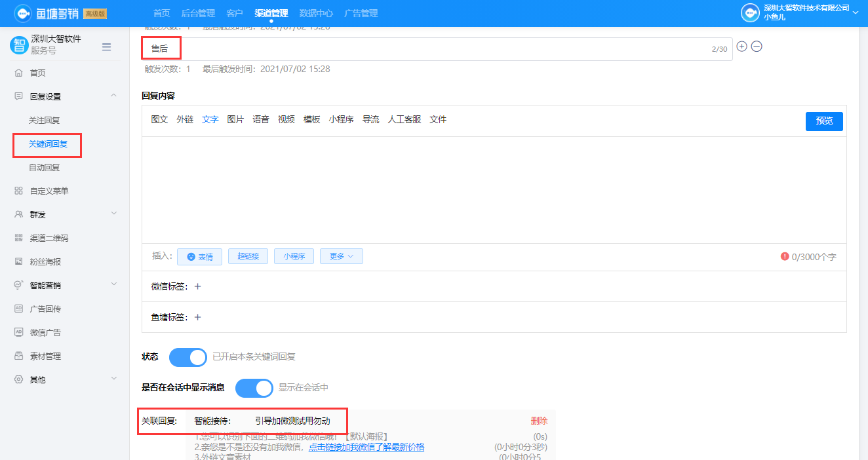
Task: Open 数据中心 in the top navigation
Action: pos(316,13)
